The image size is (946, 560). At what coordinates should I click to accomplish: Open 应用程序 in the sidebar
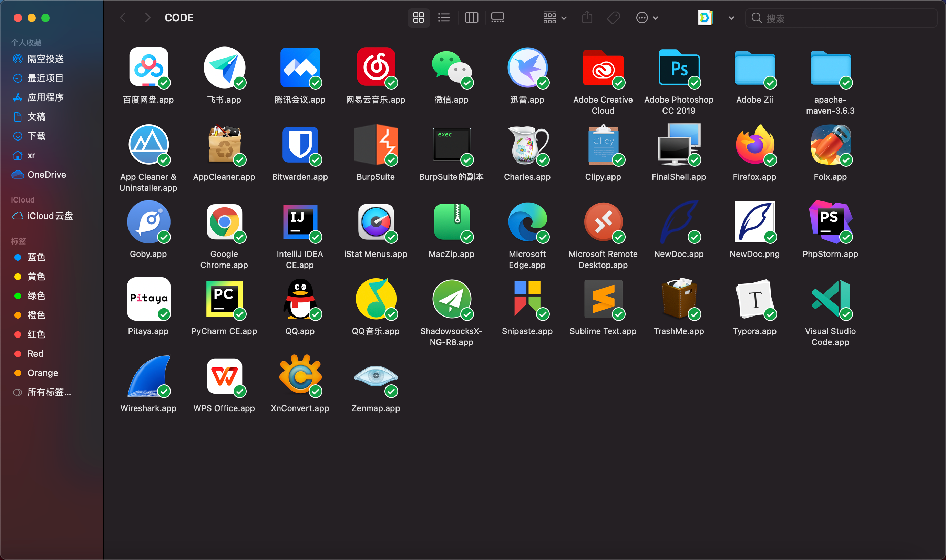[x=45, y=97]
